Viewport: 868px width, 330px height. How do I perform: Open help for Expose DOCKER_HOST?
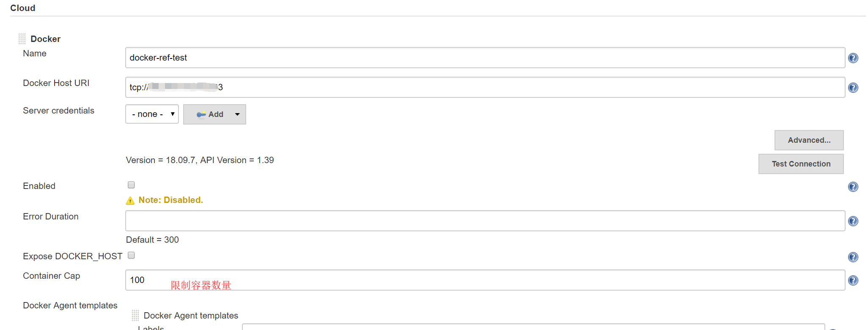pos(853,257)
